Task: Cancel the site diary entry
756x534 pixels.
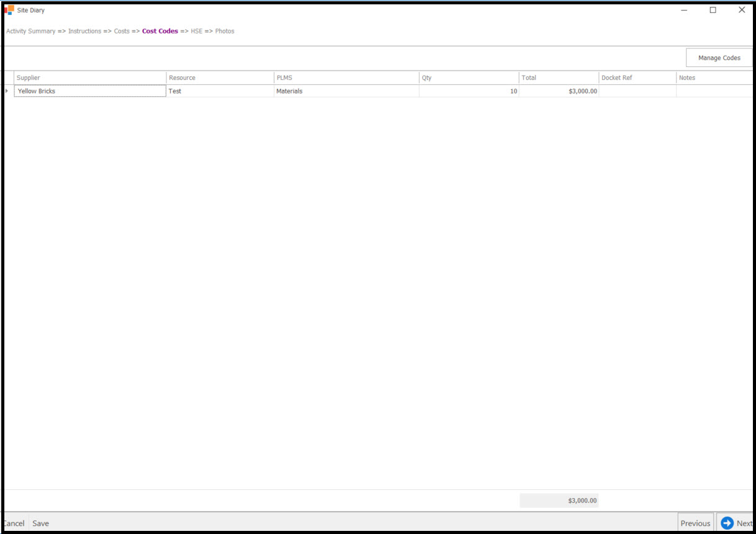Action: [x=14, y=523]
